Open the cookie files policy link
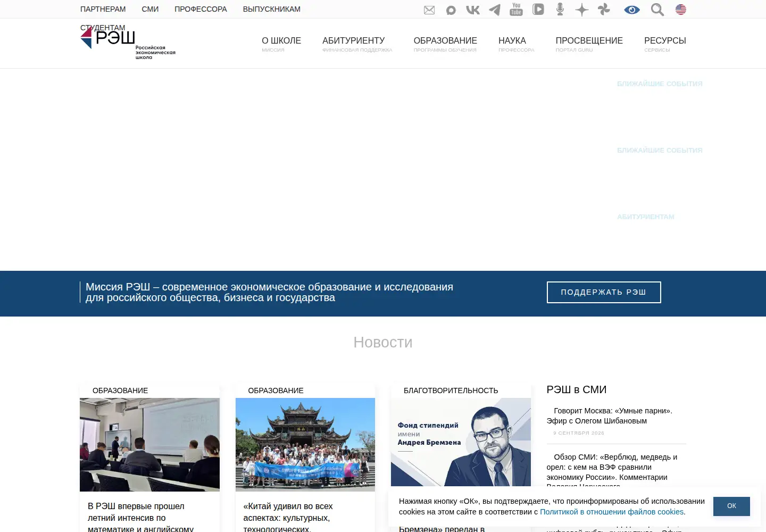This screenshot has width=766, height=532. point(612,512)
